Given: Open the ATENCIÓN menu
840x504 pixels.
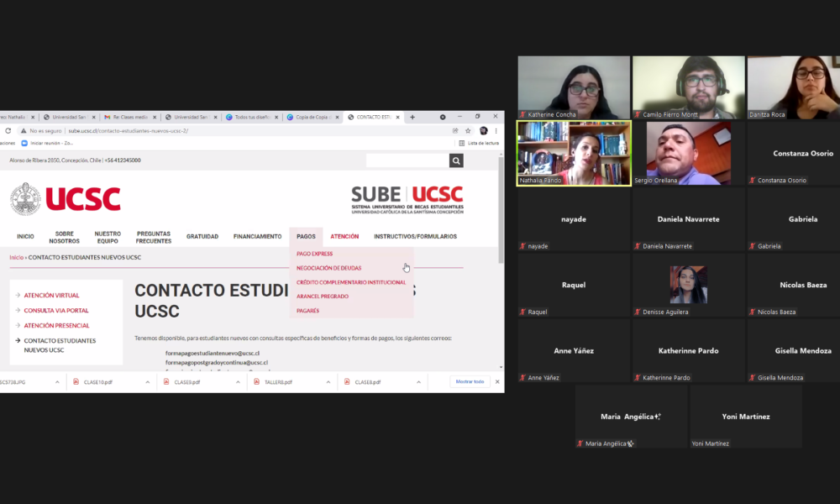Looking at the screenshot, I should click(344, 236).
